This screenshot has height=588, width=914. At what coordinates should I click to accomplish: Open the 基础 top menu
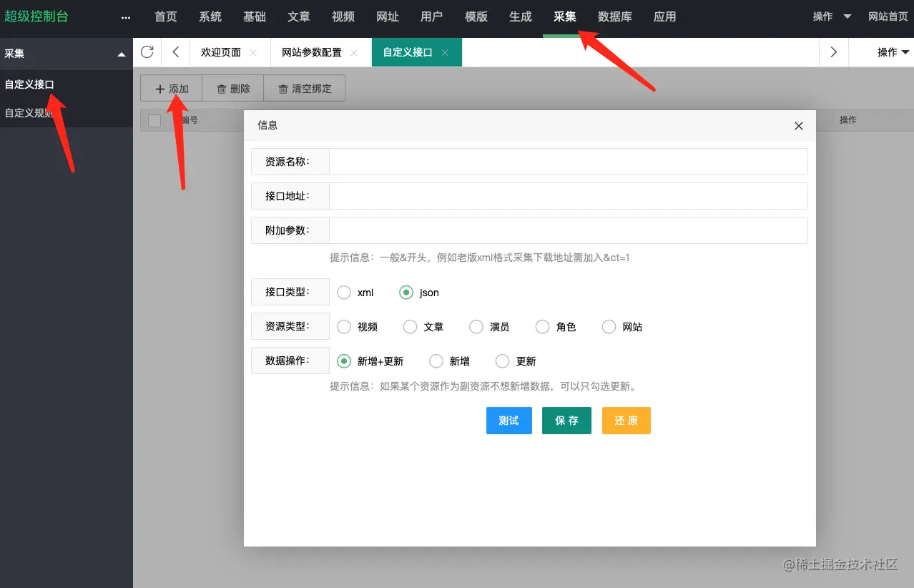point(255,16)
